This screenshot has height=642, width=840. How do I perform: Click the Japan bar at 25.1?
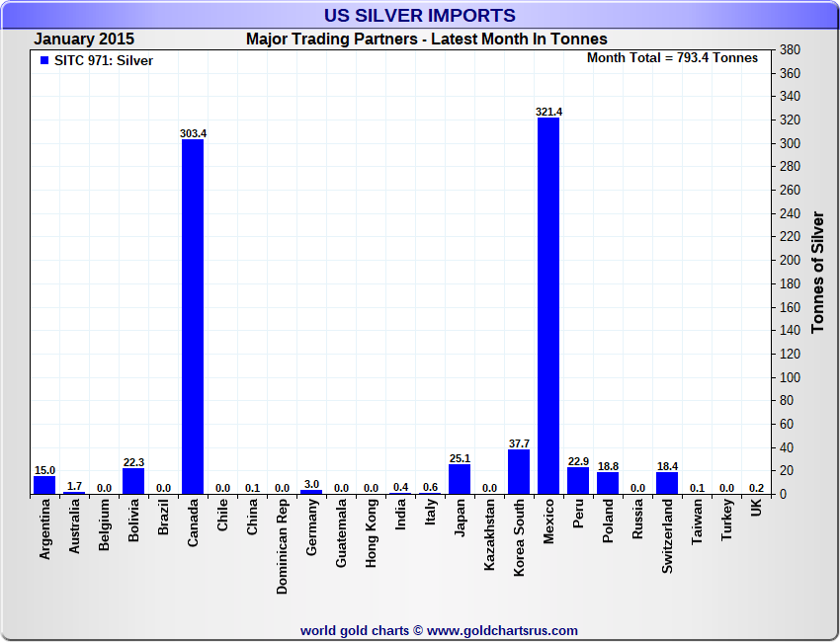click(x=460, y=479)
